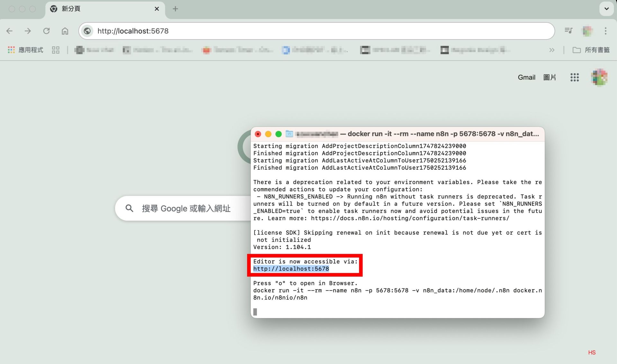The height and width of the screenshot is (364, 617).
Task: Click the task-runners docs URL in terminal
Action: point(410,218)
